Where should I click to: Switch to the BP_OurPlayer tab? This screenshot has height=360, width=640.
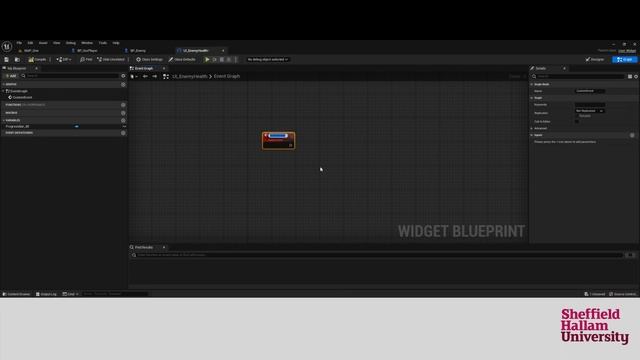coord(87,51)
